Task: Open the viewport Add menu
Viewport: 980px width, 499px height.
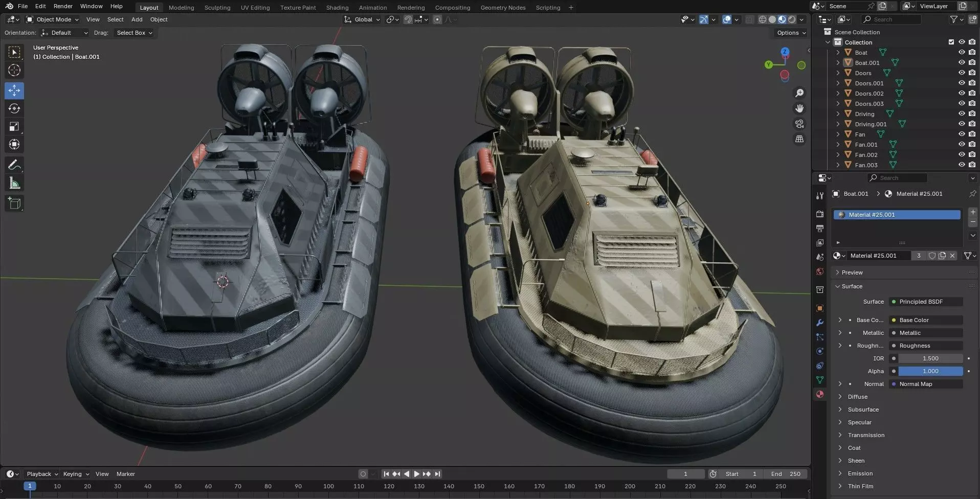Action: click(x=137, y=19)
